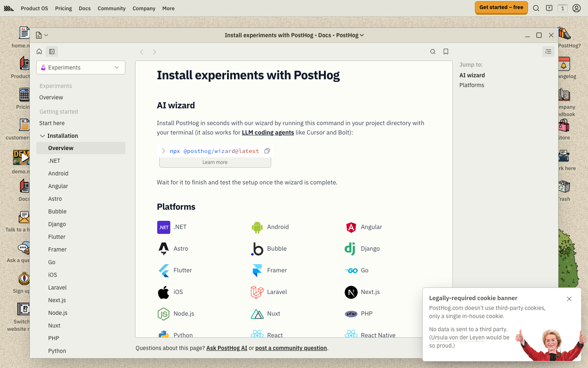
Task: Go back with the left arrow
Action: click(x=142, y=52)
